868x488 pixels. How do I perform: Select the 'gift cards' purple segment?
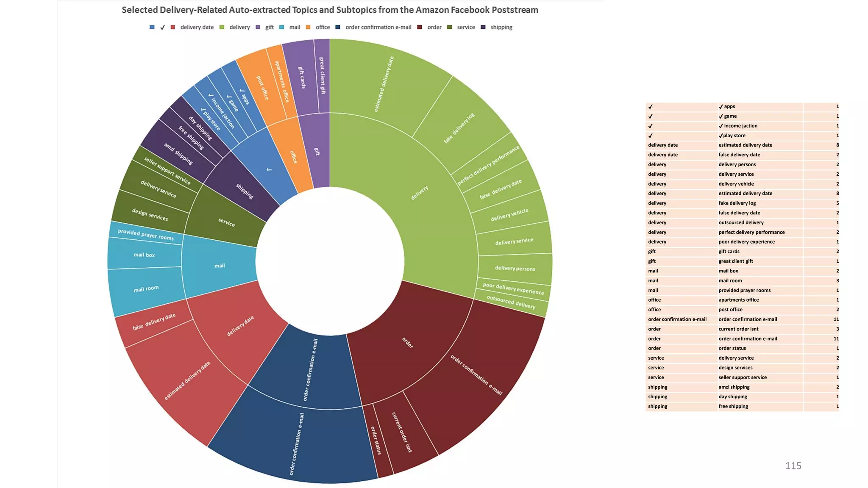click(x=302, y=78)
